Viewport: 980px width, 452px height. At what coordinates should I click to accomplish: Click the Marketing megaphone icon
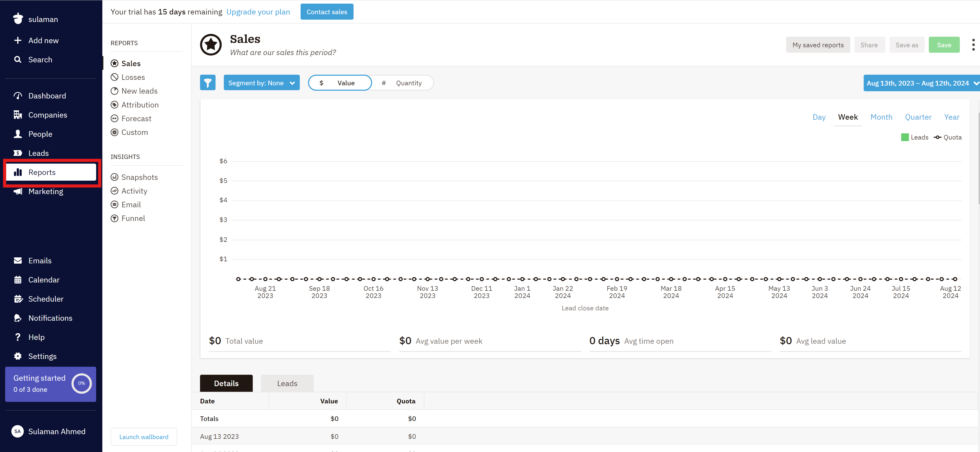coord(18,191)
